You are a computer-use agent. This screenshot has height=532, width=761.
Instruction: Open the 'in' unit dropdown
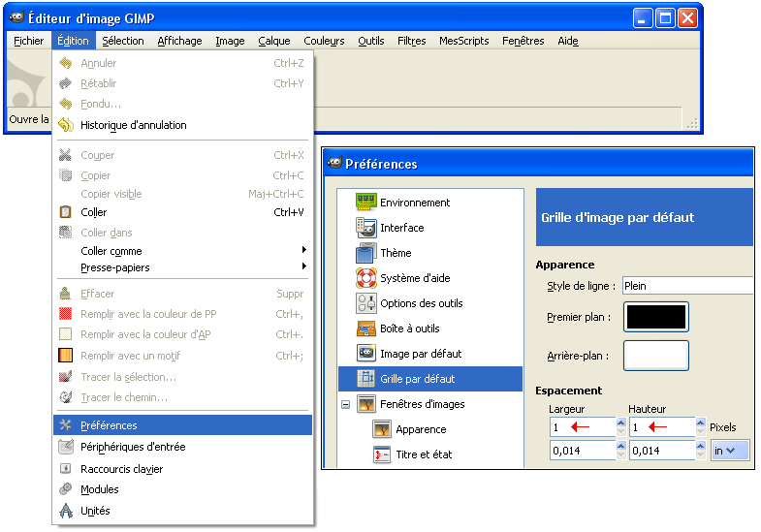[x=729, y=451]
